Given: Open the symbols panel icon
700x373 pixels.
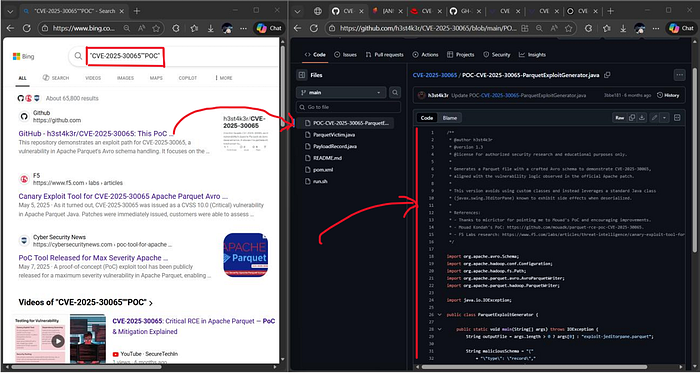Looking at the screenshot, I should 677,118.
